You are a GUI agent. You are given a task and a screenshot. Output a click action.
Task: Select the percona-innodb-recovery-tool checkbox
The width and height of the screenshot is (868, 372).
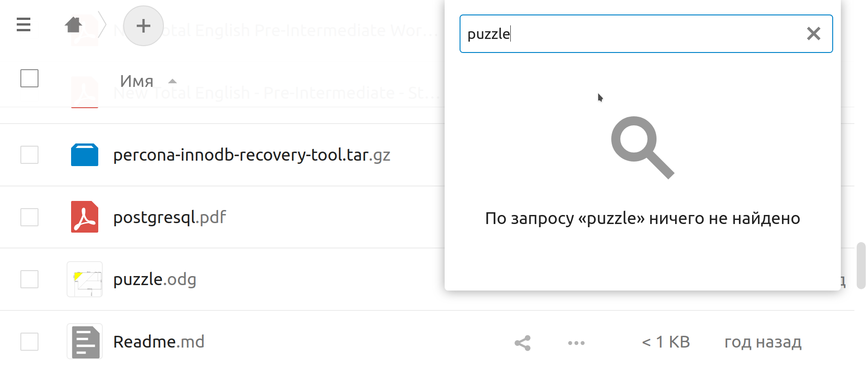coord(29,155)
